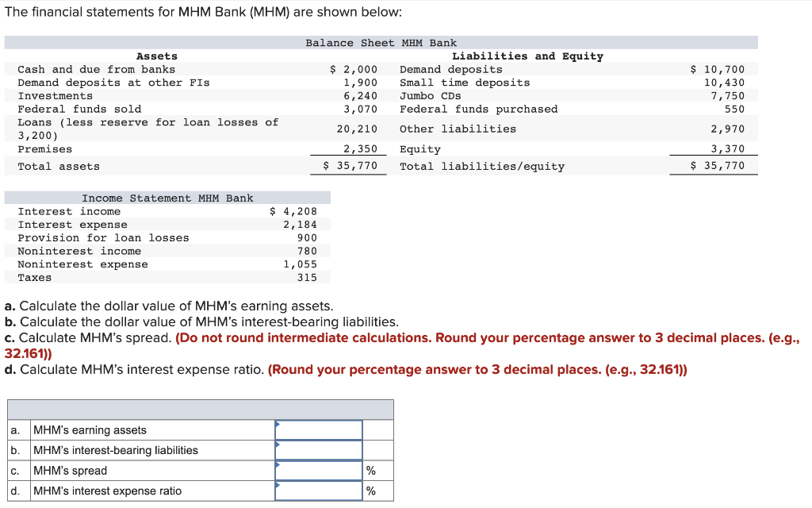
Task: Select the Premises line item
Action: pyautogui.click(x=44, y=148)
